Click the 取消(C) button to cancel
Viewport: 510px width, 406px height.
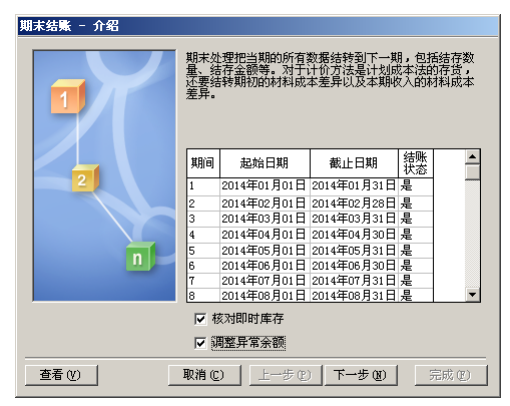[204, 375]
